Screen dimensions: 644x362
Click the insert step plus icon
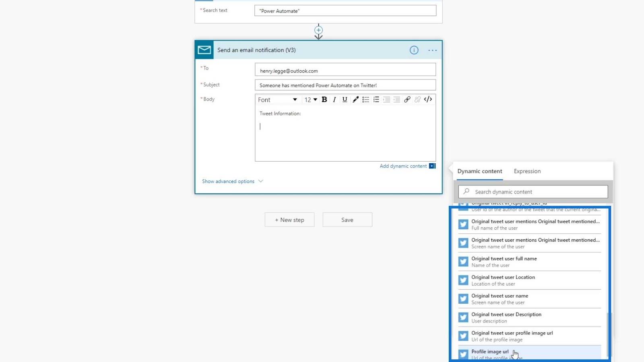(318, 30)
